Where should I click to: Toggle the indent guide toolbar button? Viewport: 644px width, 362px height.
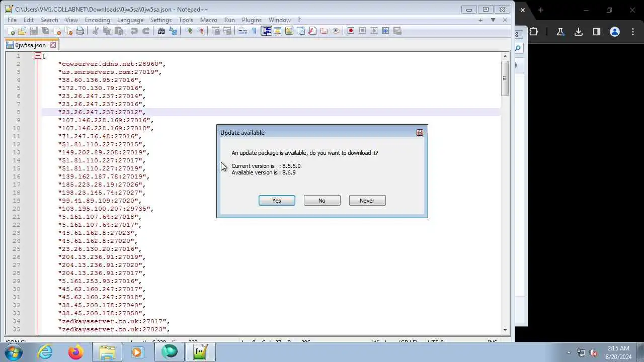pyautogui.click(x=266, y=31)
